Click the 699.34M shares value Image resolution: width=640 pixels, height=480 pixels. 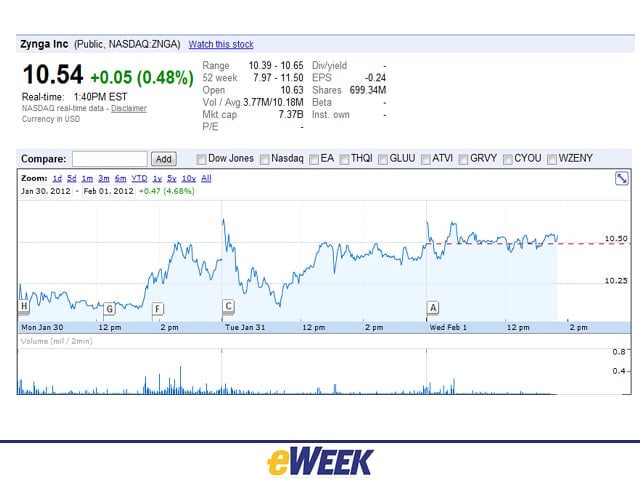[x=368, y=90]
